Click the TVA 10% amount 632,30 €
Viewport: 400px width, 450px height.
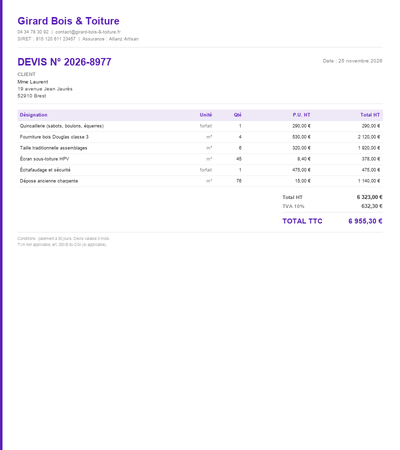coord(372,206)
